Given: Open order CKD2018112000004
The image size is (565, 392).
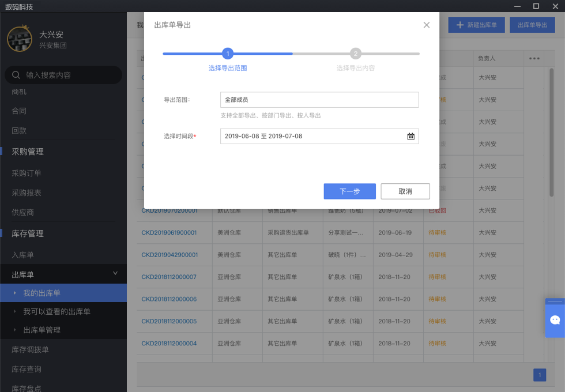Looking at the screenshot, I should [x=169, y=344].
